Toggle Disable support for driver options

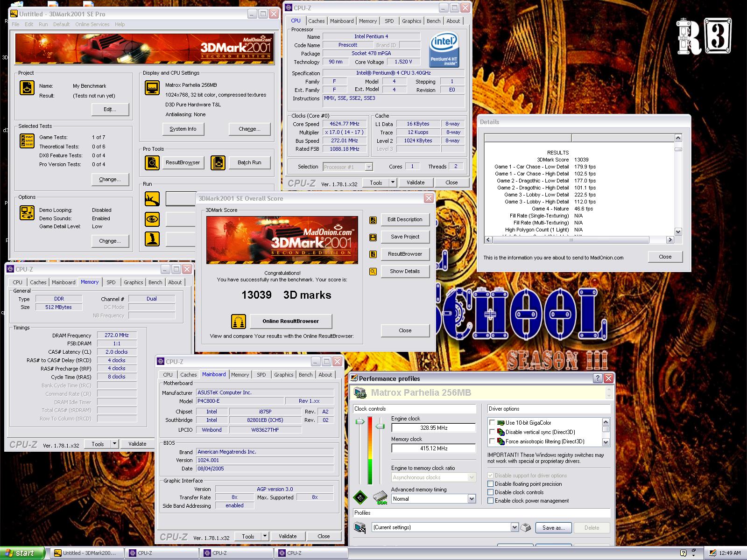tap(491, 476)
